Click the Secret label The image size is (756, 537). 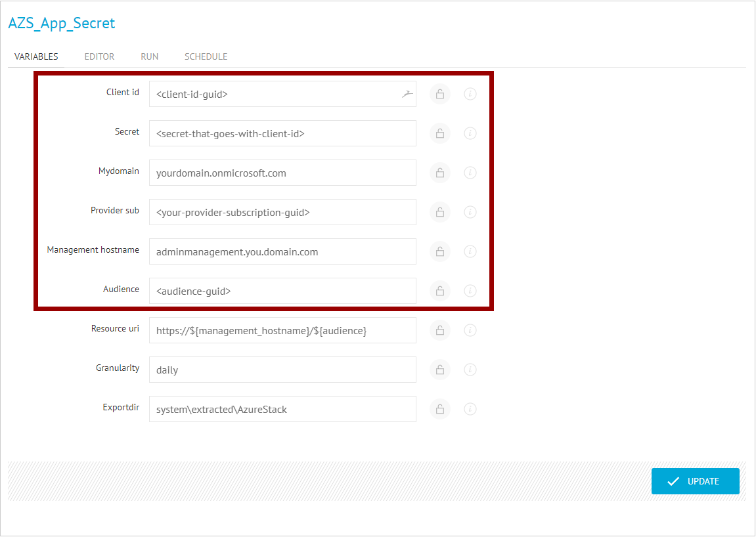127,131
